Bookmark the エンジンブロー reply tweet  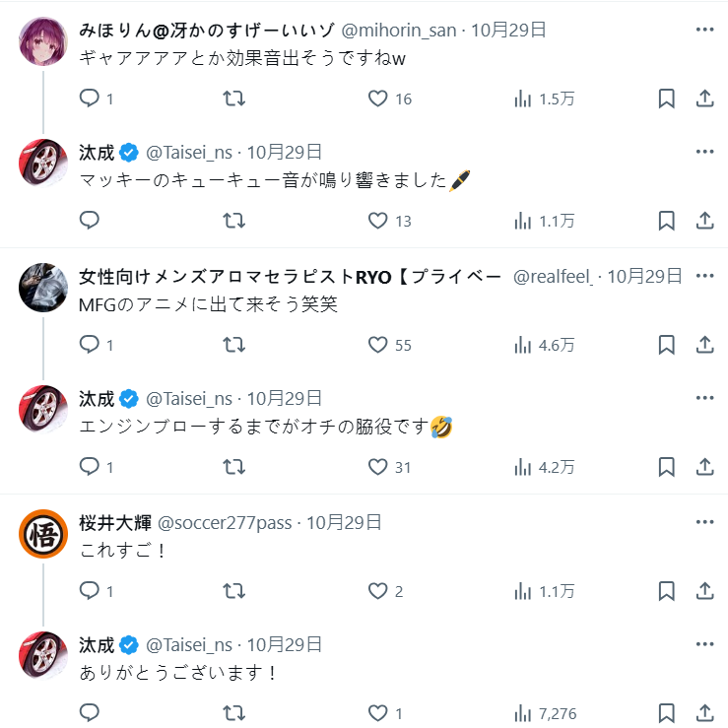pos(666,467)
